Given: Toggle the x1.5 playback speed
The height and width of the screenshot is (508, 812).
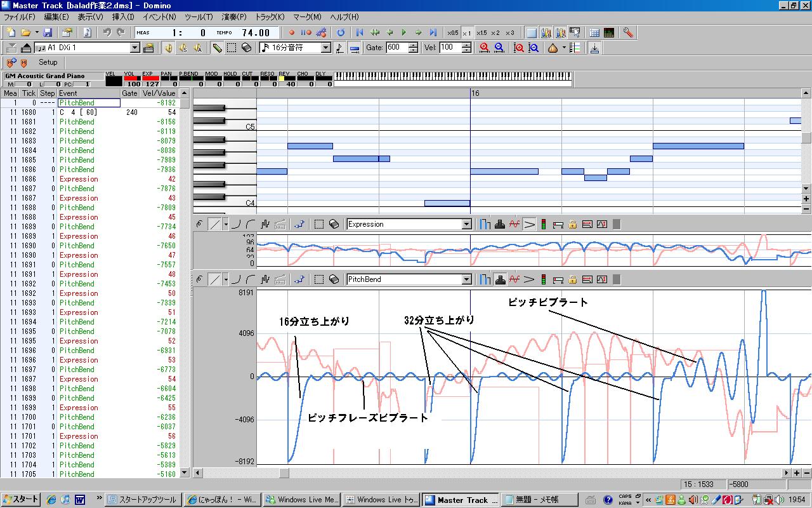Looking at the screenshot, I should (x=481, y=32).
